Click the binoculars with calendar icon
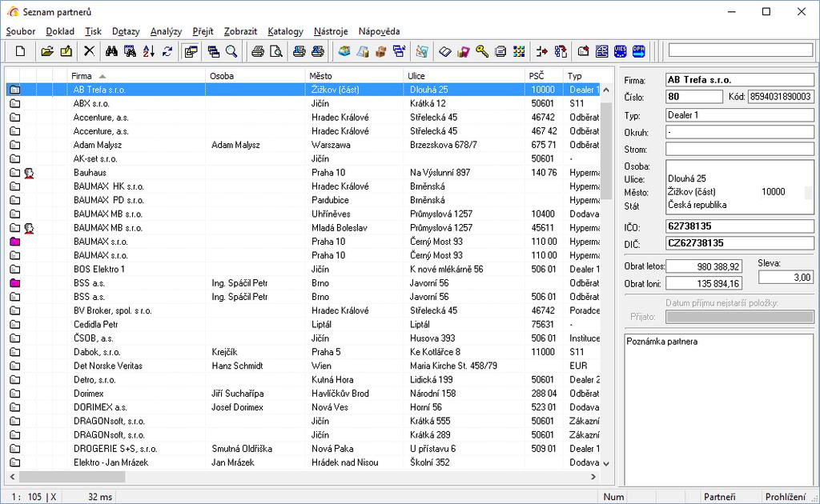 pyautogui.click(x=131, y=51)
